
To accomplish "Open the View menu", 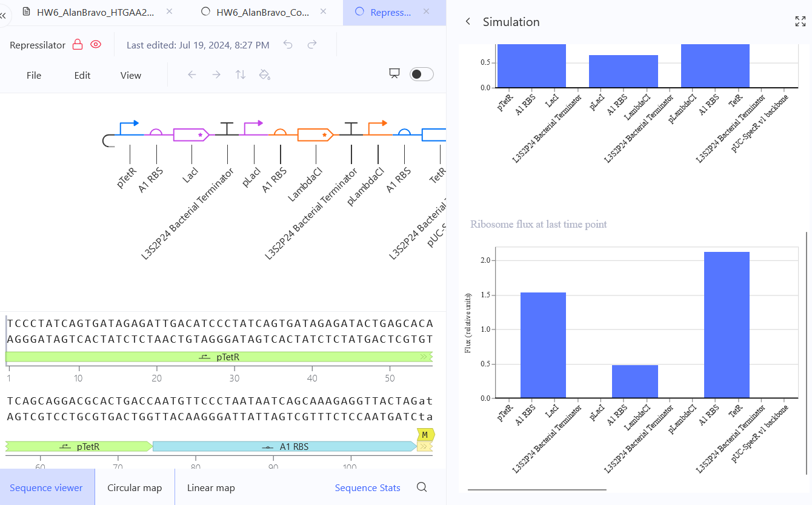I will pyautogui.click(x=131, y=75).
